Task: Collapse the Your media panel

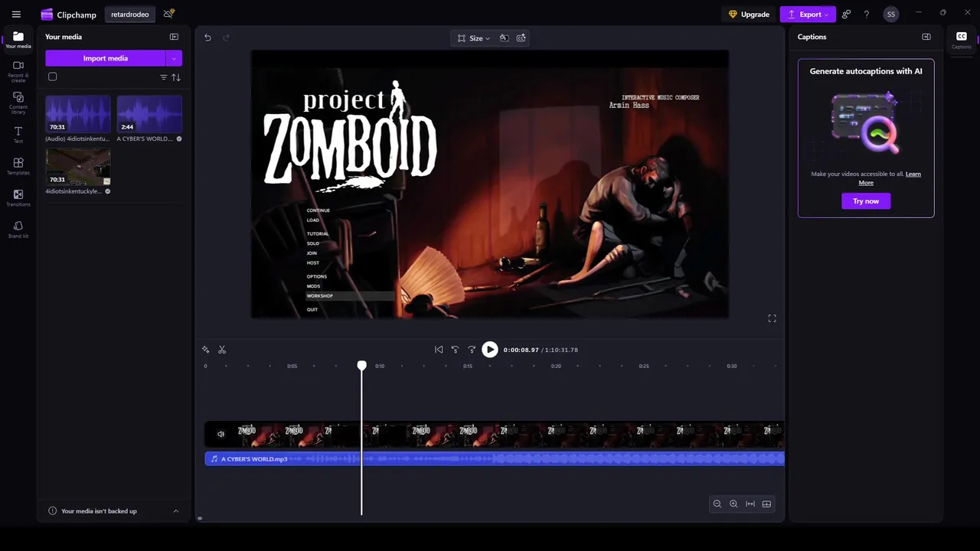Action: (174, 37)
